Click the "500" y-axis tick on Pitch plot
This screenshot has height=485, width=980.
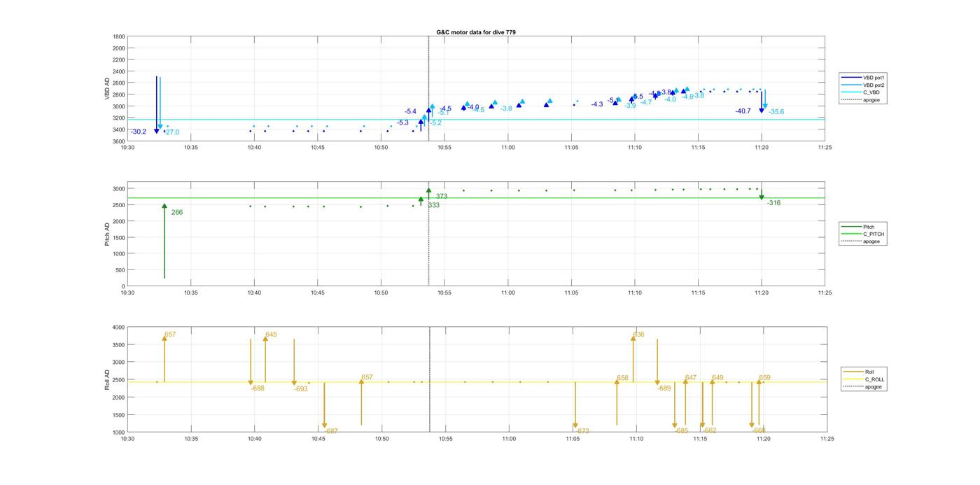[121, 270]
